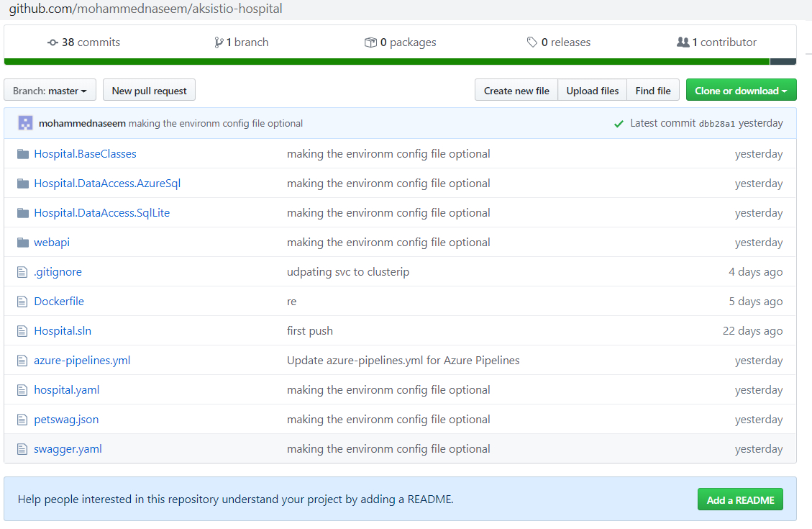Screen dimensions: 812x529
Task: Click the releases tag icon
Action: pos(532,42)
